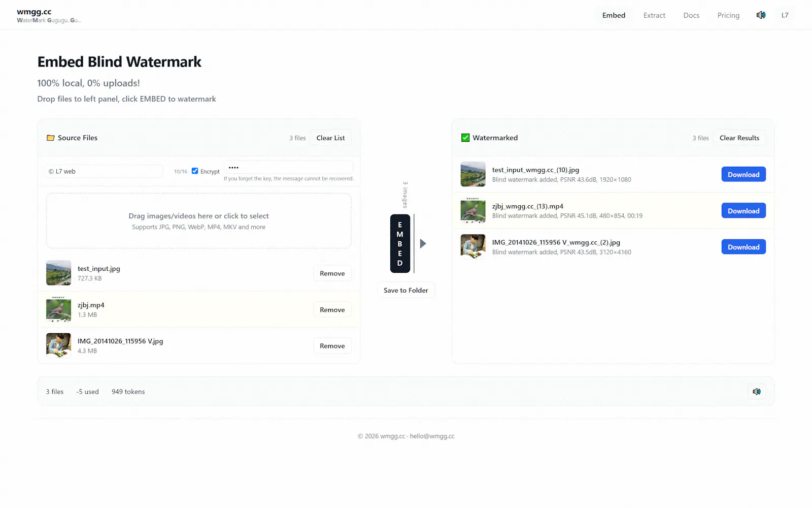Click the Clear List button
Viewport: 812px width, 508px height.
(330, 138)
